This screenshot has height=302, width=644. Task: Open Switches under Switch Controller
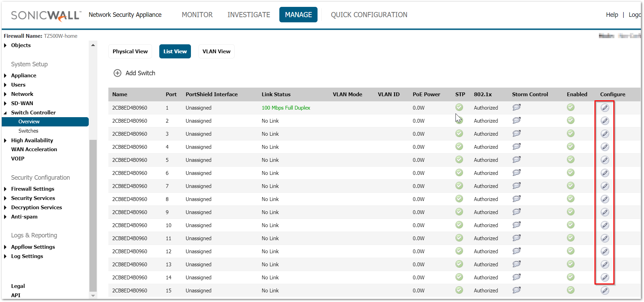[29, 131]
